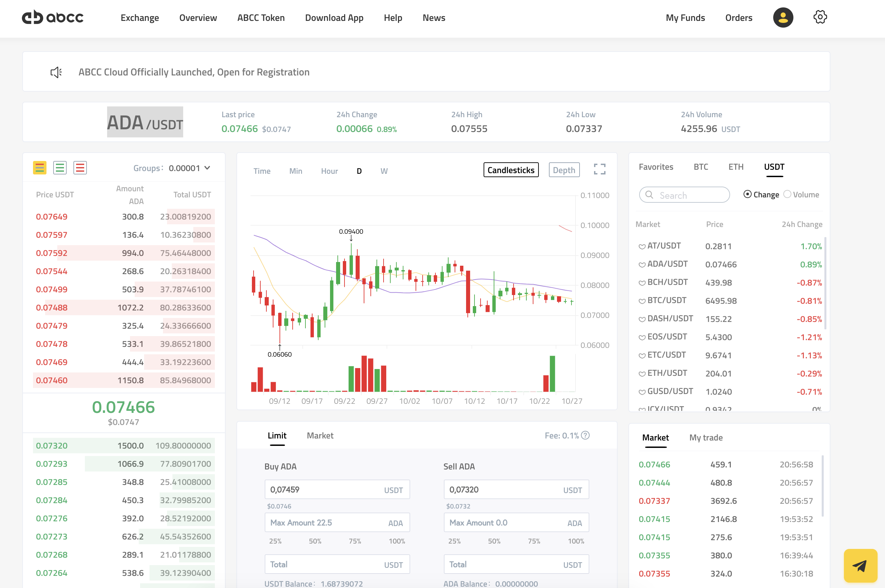The width and height of the screenshot is (885, 588).
Task: Select the Change sort radio button
Action: pyautogui.click(x=747, y=194)
